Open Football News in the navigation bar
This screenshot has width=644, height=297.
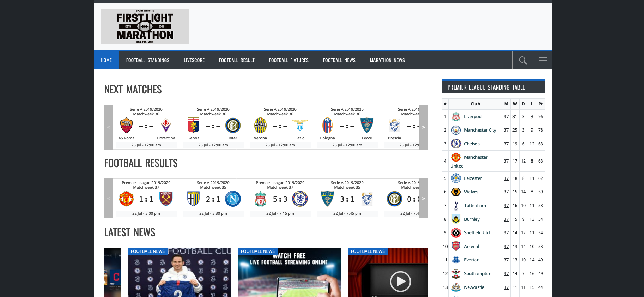(x=339, y=60)
